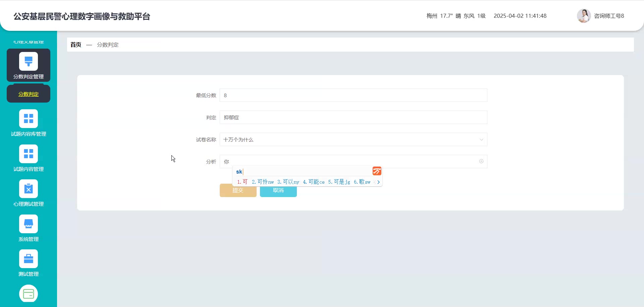This screenshot has height=307, width=644.
Task: Open the 分数判定管理 sidebar icon
Action: [x=29, y=61]
